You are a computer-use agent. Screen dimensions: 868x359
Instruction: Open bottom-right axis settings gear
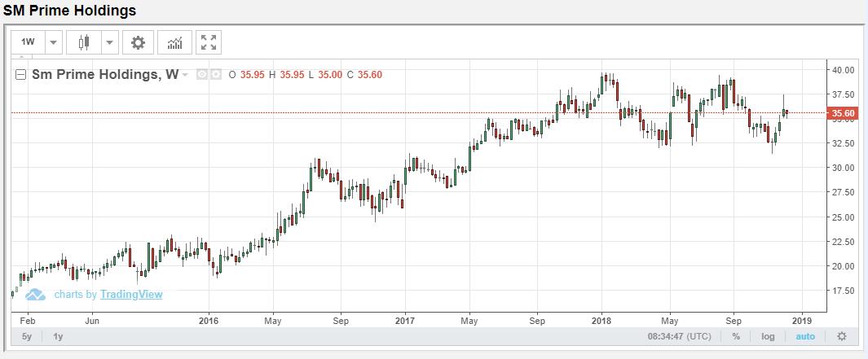click(x=842, y=336)
